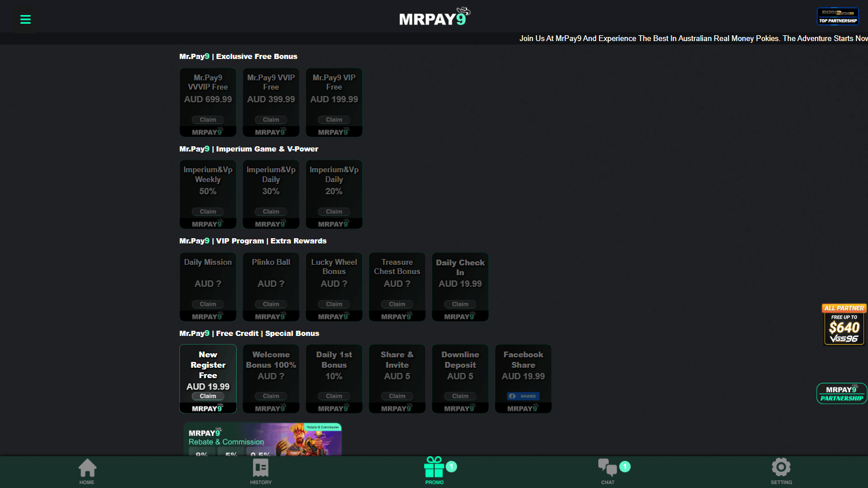Screen dimensions: 868x488
Task: Claim Imperium&Vp Weekly 50% bonus
Action: [208, 212]
